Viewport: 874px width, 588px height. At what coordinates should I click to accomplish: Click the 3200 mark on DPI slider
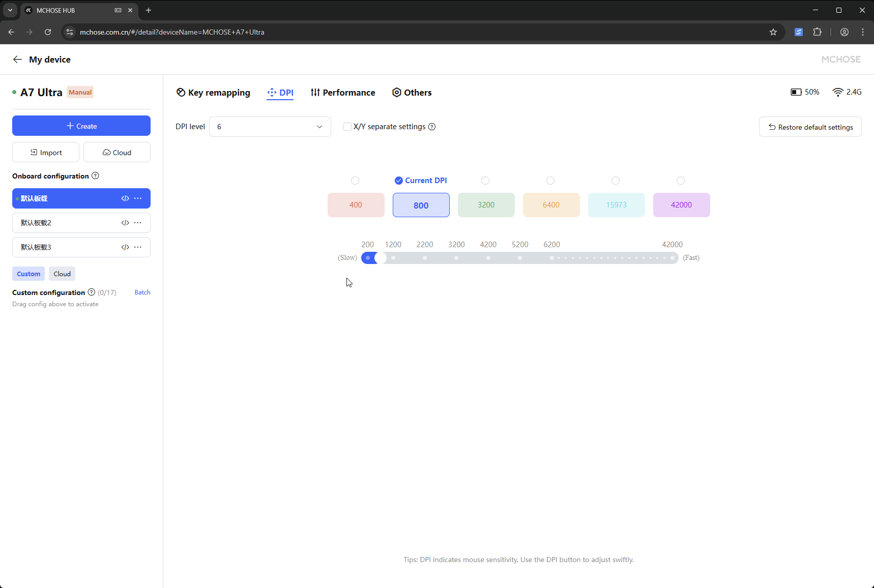pos(456,258)
